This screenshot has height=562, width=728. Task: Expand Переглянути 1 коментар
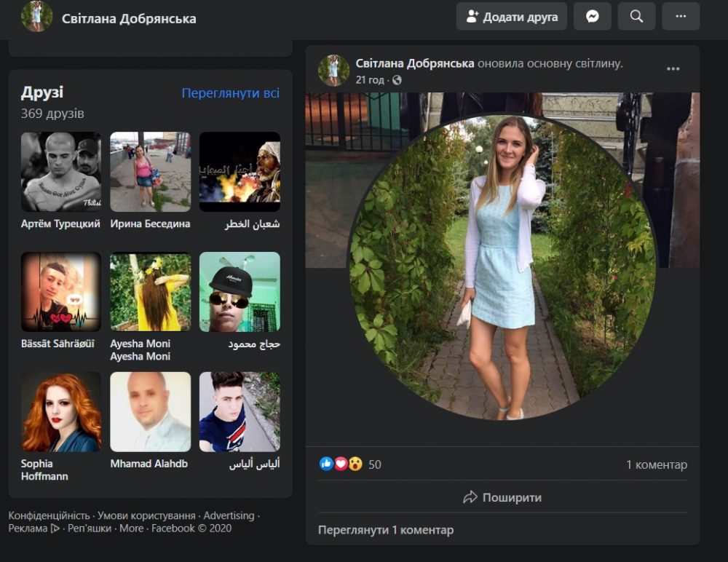(x=386, y=530)
